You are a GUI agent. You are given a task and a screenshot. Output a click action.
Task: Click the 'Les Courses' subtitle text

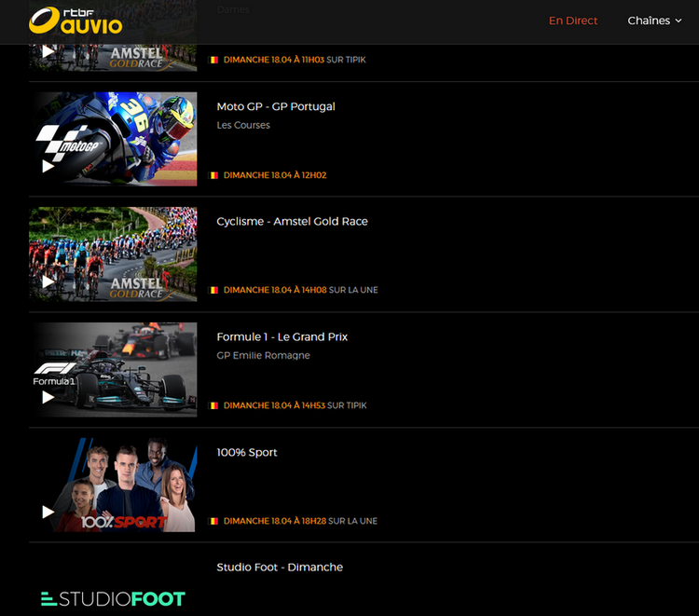[243, 125]
